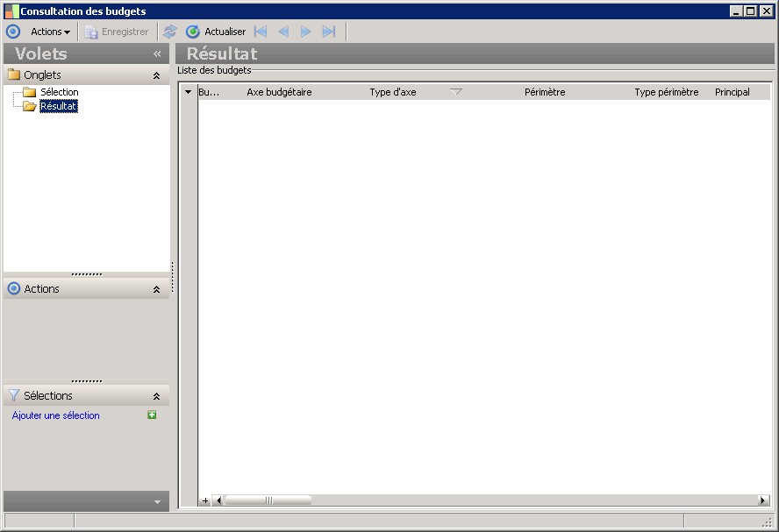
Task: Click the Sélections funnel filter icon
Action: 14,395
